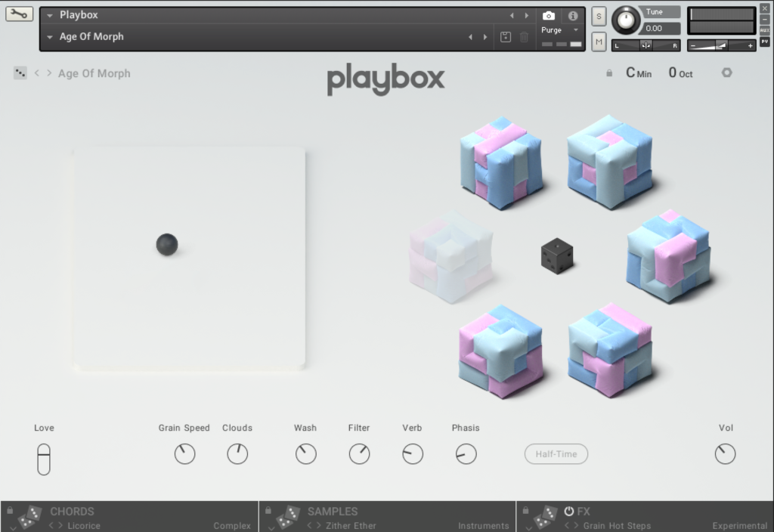Click the Tune knob
The height and width of the screenshot is (532, 774).
point(626,20)
